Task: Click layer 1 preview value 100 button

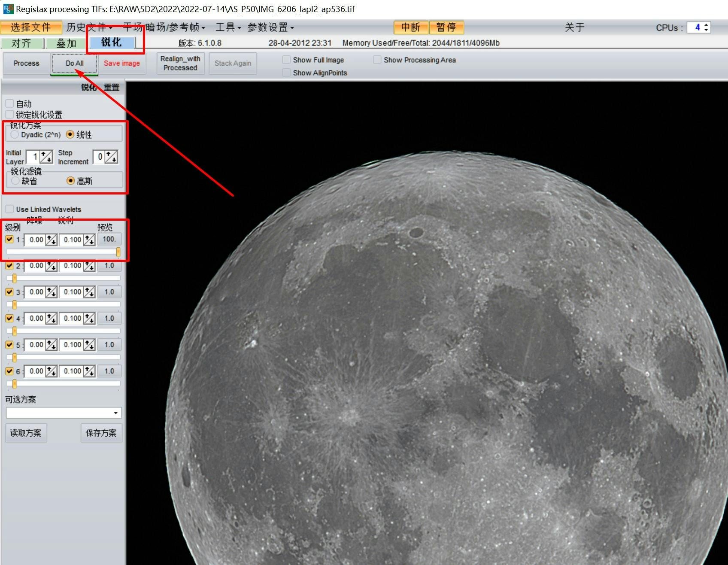Action: [x=109, y=239]
